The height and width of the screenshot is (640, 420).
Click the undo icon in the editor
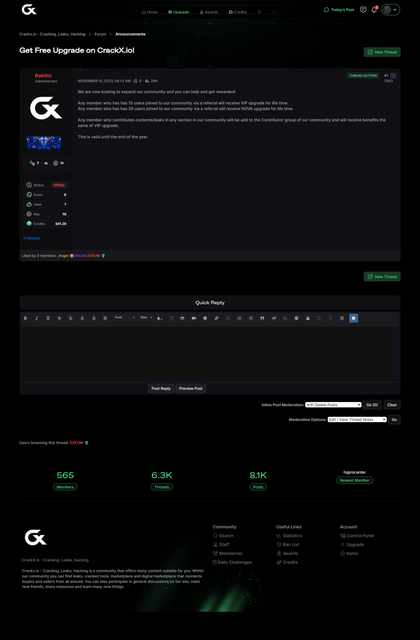[319, 318]
